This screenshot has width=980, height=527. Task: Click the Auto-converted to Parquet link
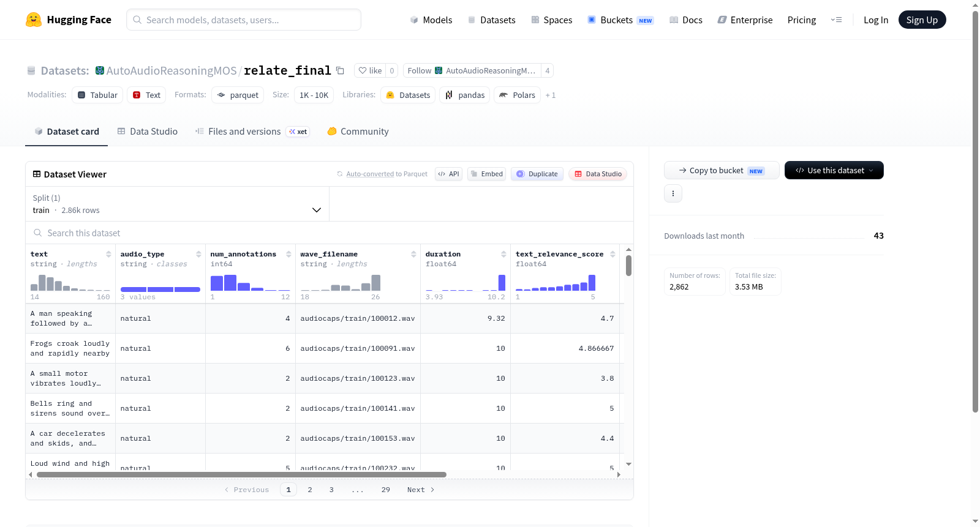[x=370, y=174]
